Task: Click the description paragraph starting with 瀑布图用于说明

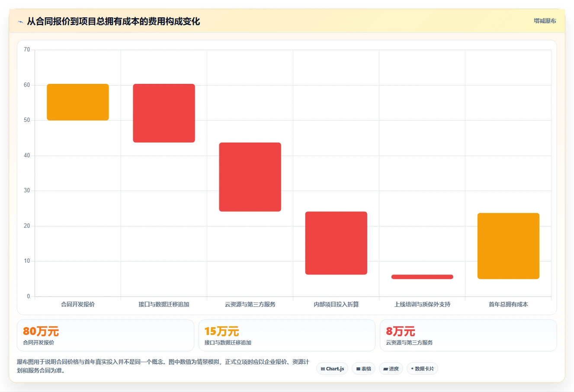Action: [163, 366]
